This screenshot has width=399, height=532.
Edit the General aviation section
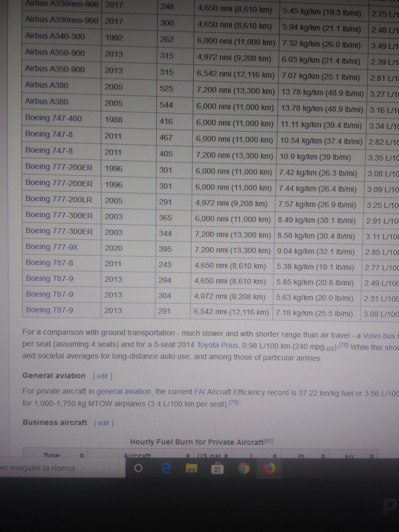[x=102, y=376]
